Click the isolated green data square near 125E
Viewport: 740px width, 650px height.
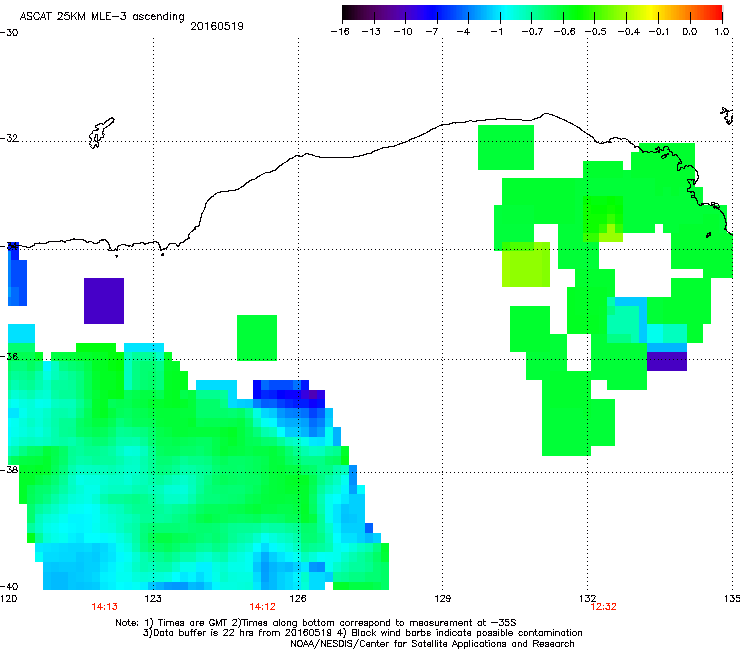pos(257,338)
